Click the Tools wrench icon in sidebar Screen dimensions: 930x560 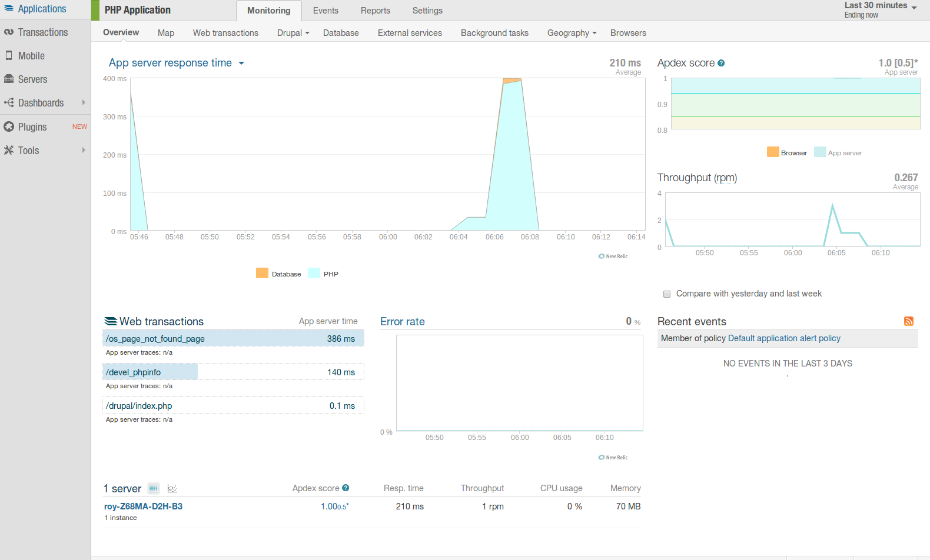point(9,150)
